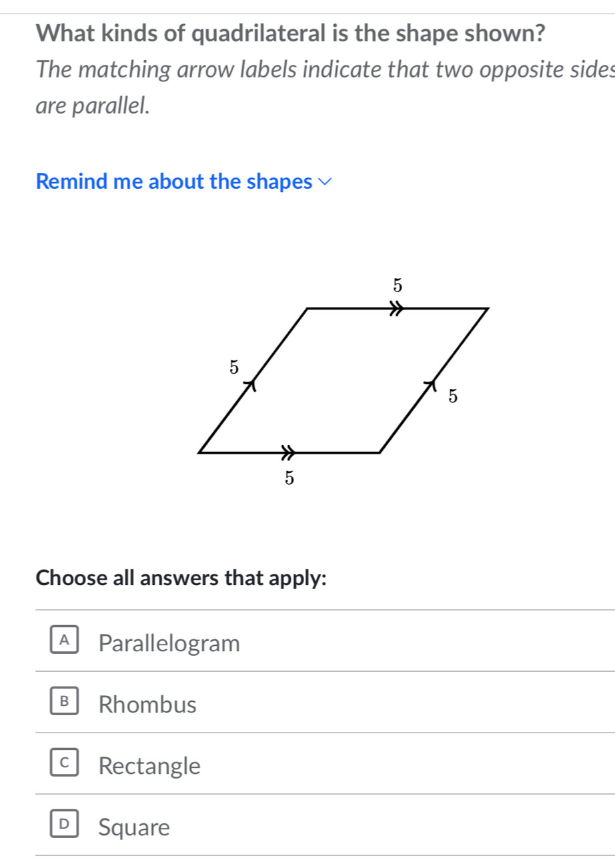The height and width of the screenshot is (868, 615).
Task: Click the '5' label beside the right side
Action: [x=453, y=396]
